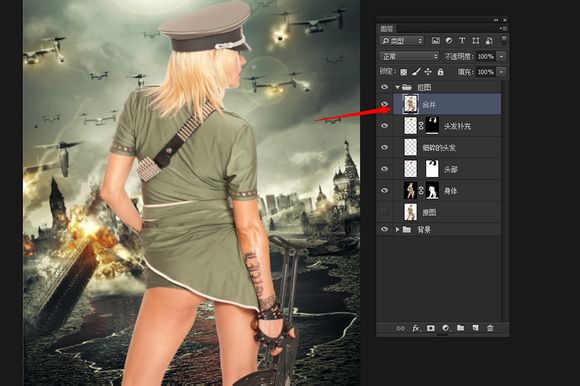Open the layers panel options menu
The height and width of the screenshot is (386, 580).
click(503, 28)
